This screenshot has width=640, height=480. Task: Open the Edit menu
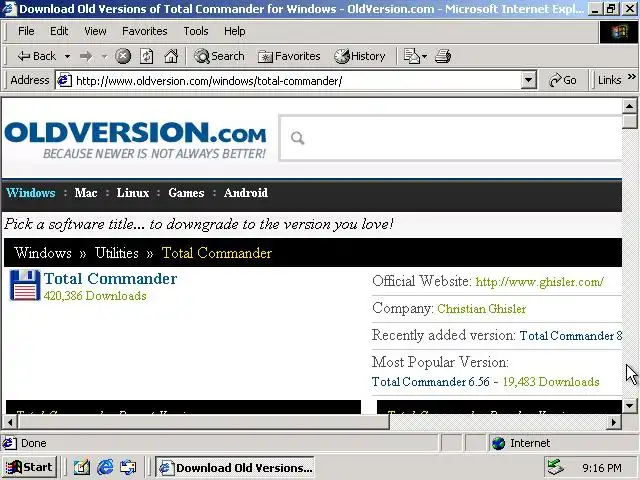[x=59, y=31]
